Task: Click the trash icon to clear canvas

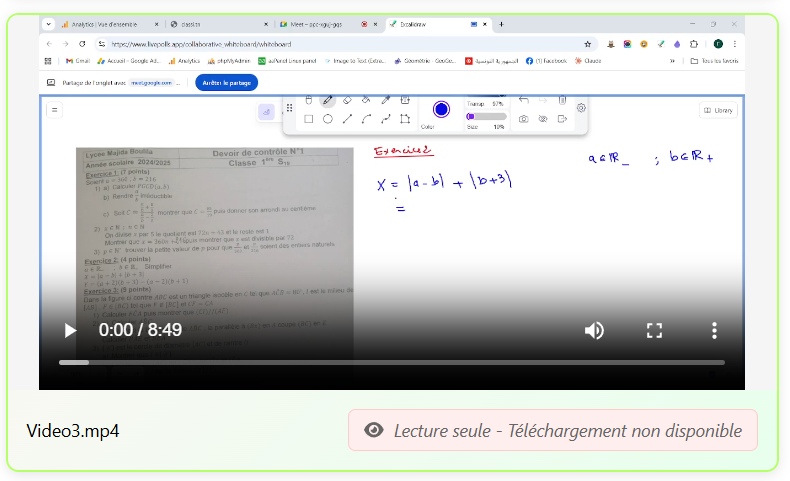Action: 562,100
